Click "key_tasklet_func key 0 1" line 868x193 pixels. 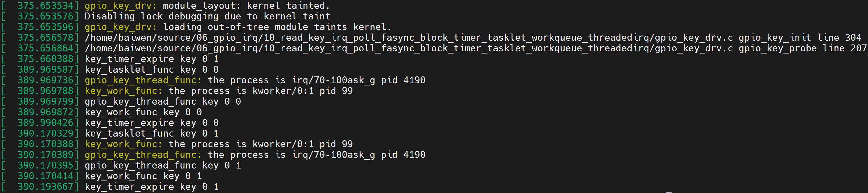pos(152,134)
